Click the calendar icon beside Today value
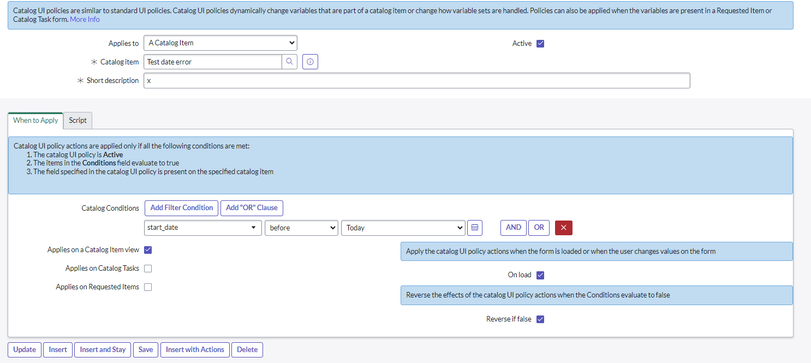Viewport: 811px width, 363px height. pos(475,228)
